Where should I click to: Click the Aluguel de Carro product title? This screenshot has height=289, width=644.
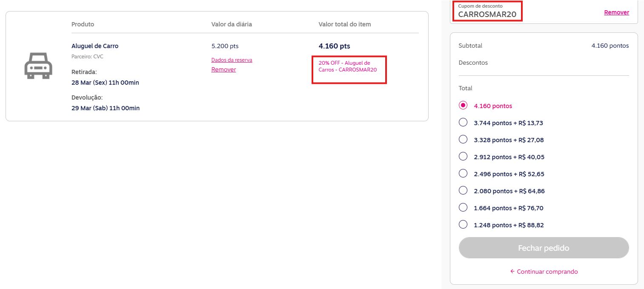coord(95,46)
